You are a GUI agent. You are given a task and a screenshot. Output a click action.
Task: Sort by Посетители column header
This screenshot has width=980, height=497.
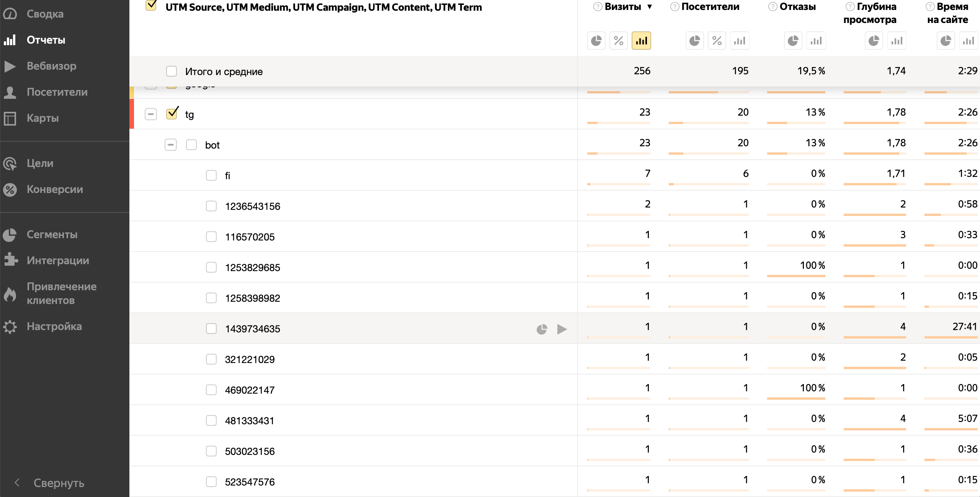710,7
